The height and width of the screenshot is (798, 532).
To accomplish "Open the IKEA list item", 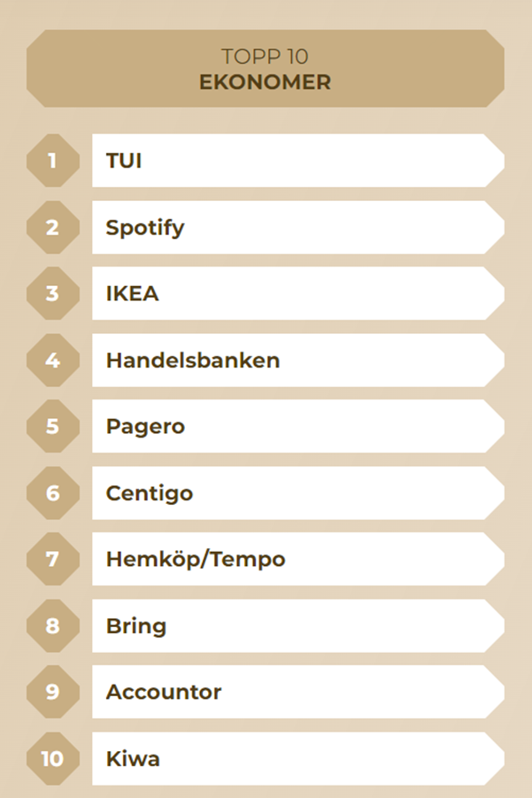I will 298,294.
